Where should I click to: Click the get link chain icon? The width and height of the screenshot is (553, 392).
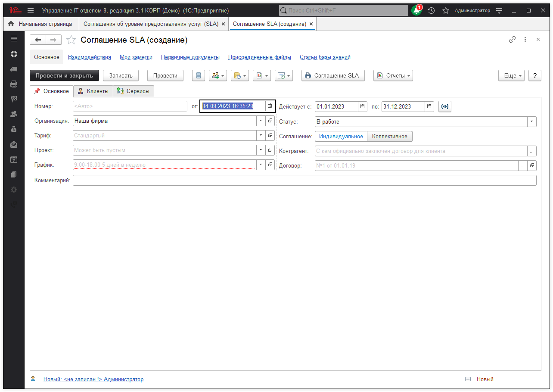point(512,40)
